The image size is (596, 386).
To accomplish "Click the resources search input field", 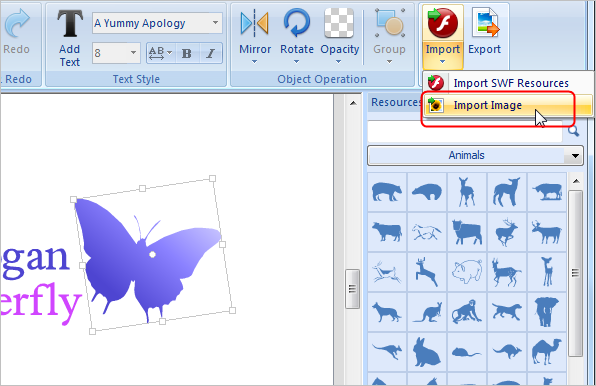I will pos(465,131).
